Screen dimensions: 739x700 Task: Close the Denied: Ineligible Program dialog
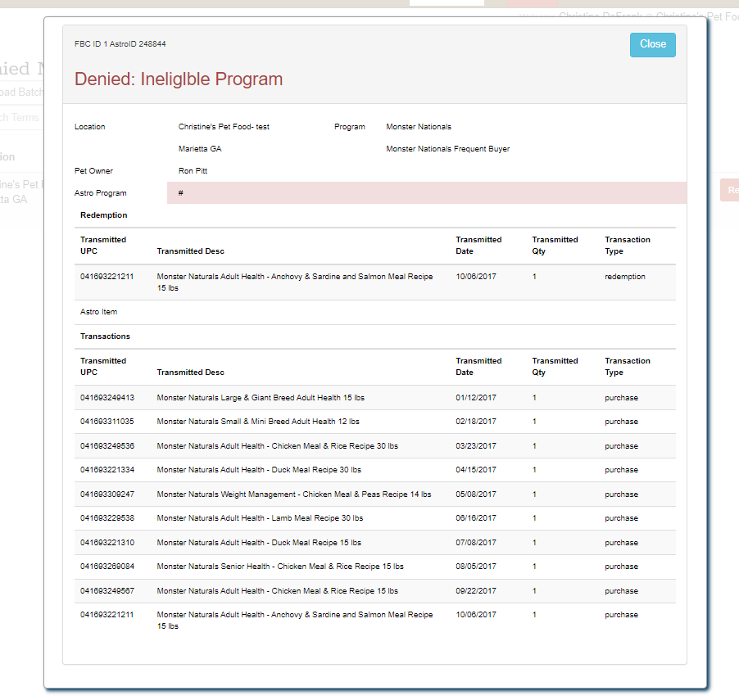click(x=652, y=45)
